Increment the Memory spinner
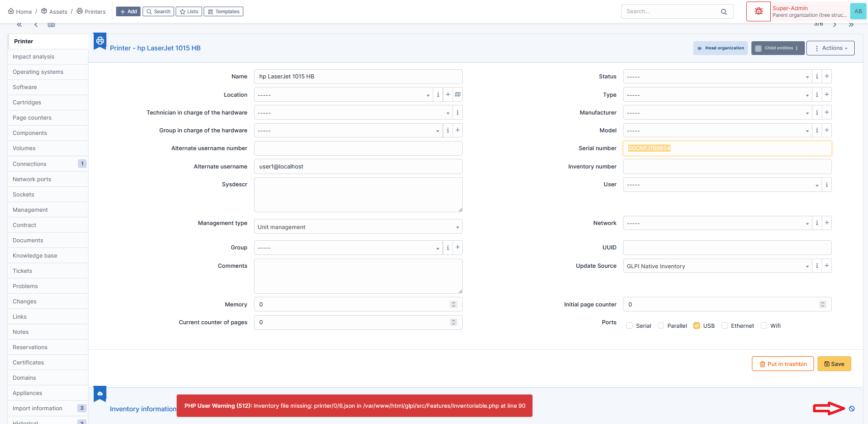 pos(454,303)
